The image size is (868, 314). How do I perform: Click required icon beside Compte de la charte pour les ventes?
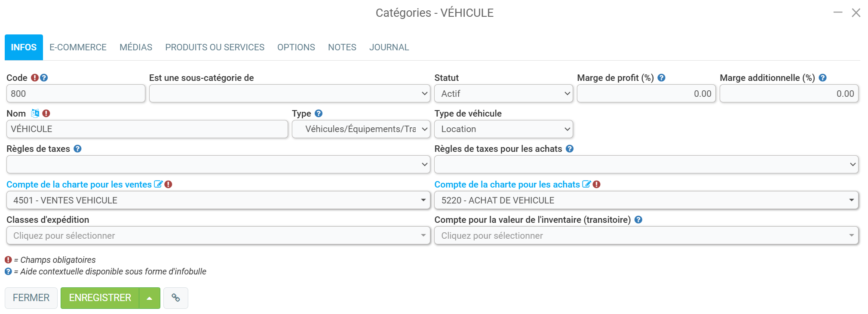coord(169,184)
